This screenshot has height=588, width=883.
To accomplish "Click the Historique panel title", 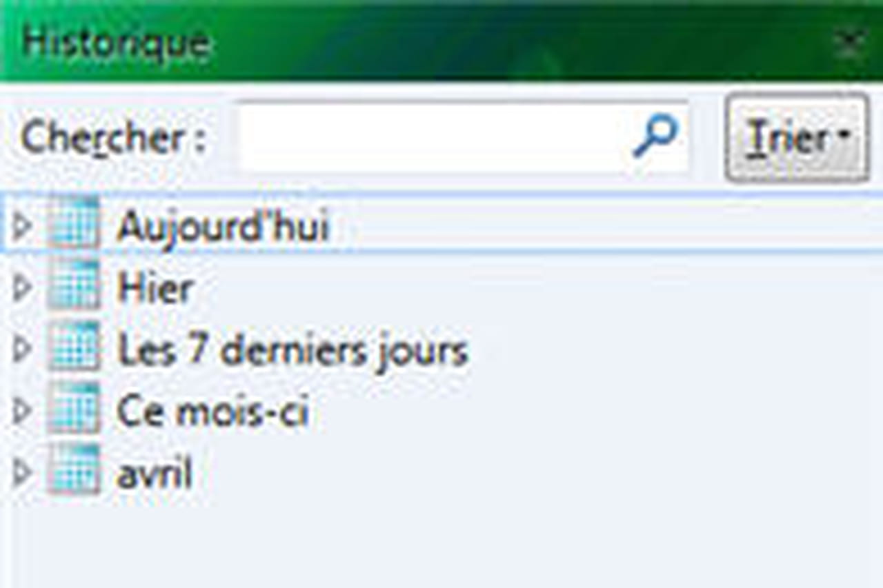I will [x=116, y=43].
